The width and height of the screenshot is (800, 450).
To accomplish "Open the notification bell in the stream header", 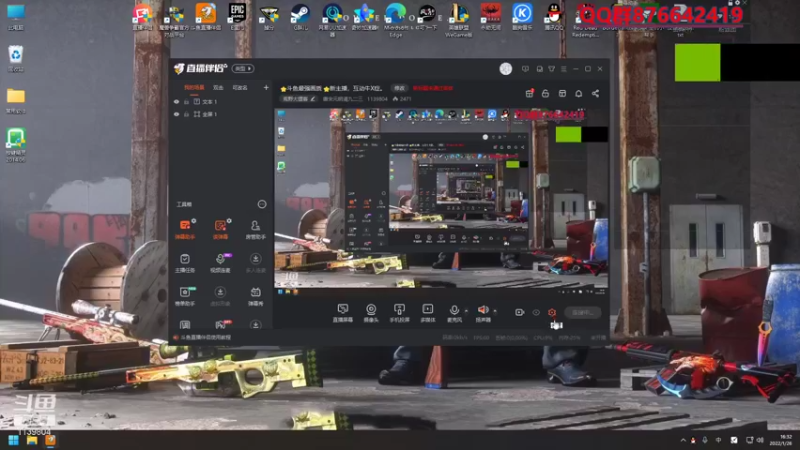I will (x=579, y=93).
